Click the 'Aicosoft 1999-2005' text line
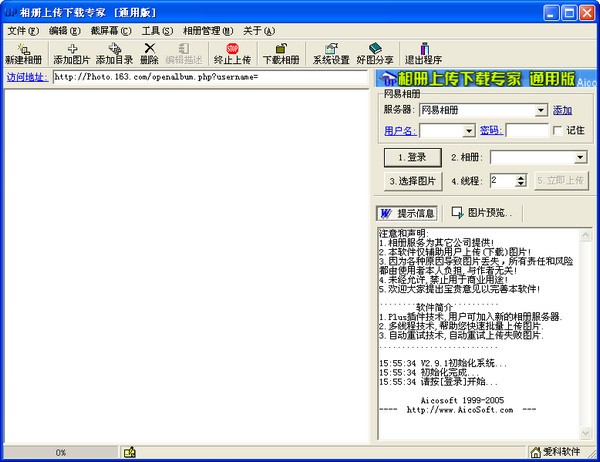The image size is (600, 462). [462, 400]
